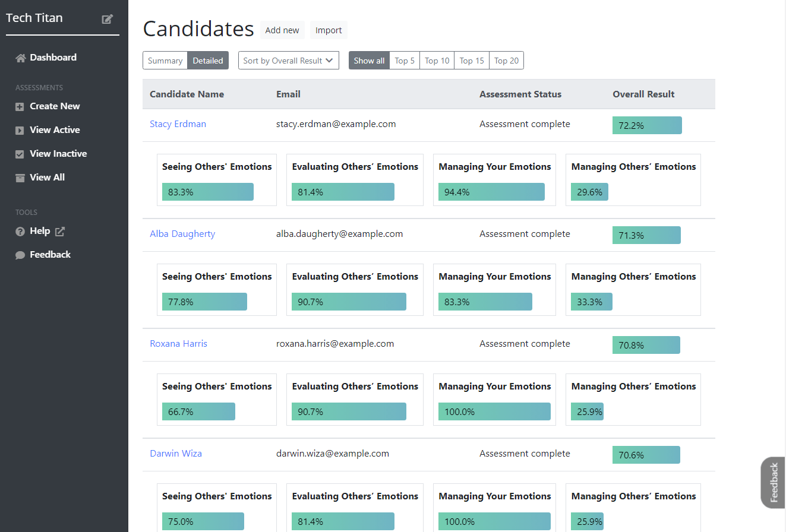
Task: Click the Help question mark icon
Action: click(x=18, y=231)
